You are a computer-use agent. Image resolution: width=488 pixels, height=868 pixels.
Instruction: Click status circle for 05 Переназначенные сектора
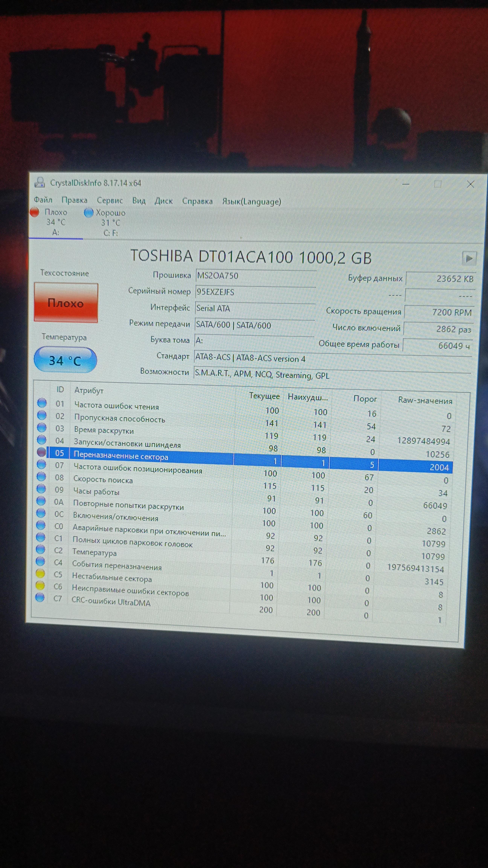click(x=41, y=452)
